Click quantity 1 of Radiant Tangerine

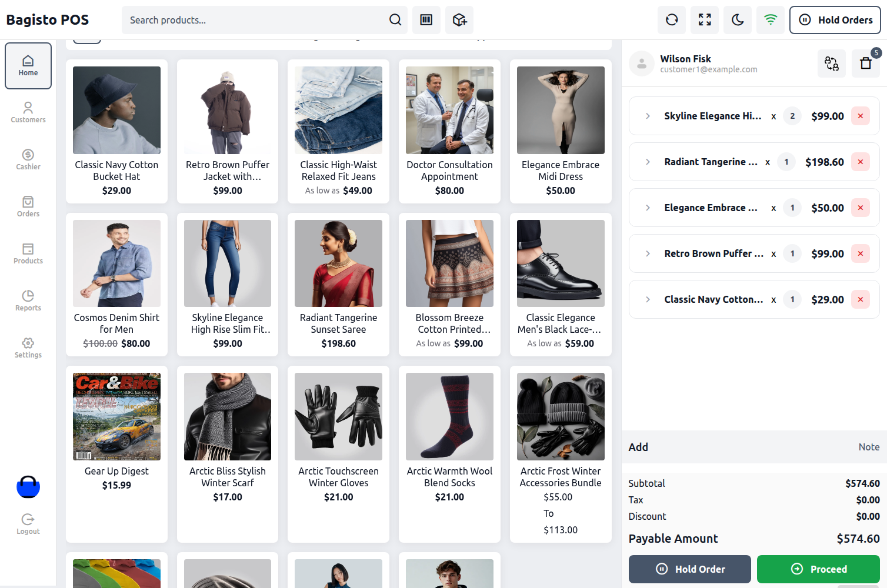click(786, 162)
